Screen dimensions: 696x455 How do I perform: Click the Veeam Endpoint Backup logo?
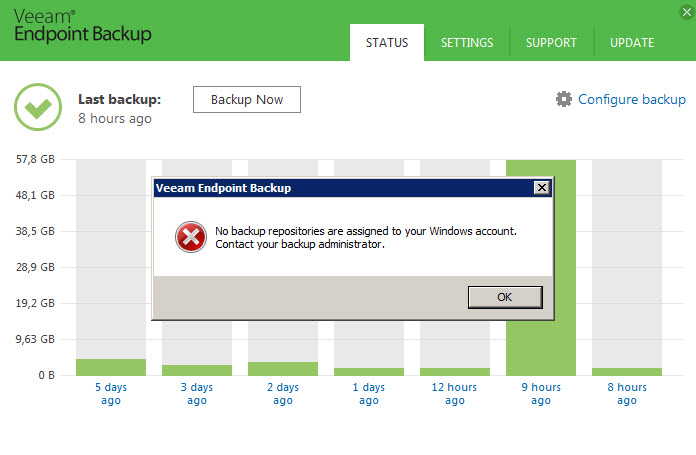[83, 26]
